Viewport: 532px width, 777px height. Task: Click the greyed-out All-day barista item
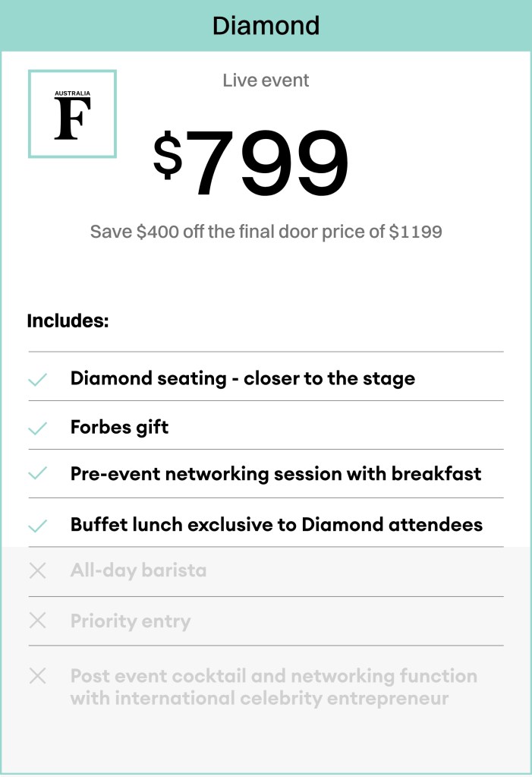pos(139,570)
